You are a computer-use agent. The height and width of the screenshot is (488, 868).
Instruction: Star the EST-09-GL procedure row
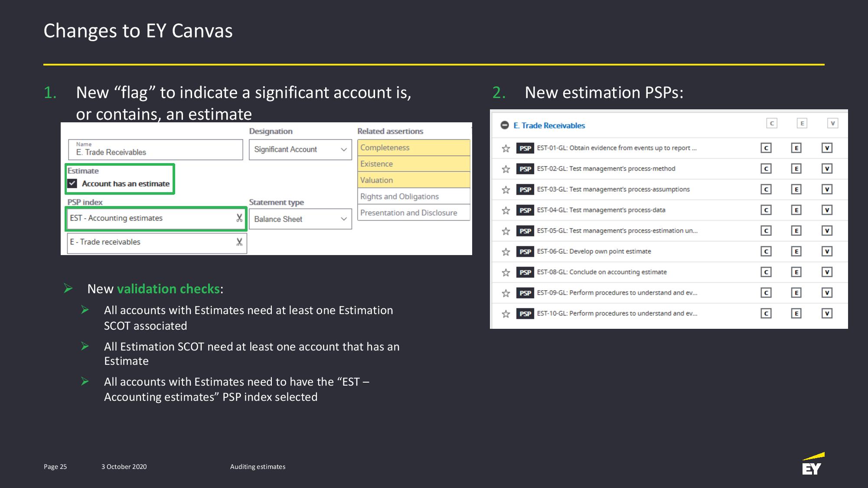(x=506, y=293)
